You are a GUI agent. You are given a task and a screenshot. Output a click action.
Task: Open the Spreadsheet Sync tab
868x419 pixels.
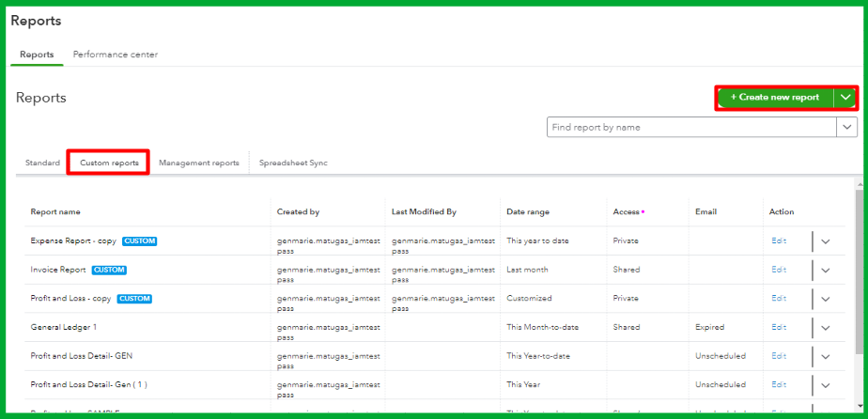(x=293, y=163)
